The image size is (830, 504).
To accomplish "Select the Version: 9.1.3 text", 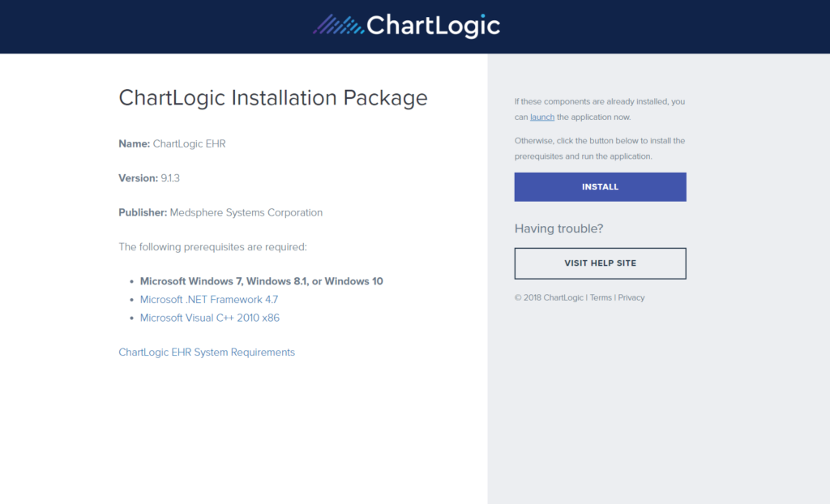I will 149,178.
